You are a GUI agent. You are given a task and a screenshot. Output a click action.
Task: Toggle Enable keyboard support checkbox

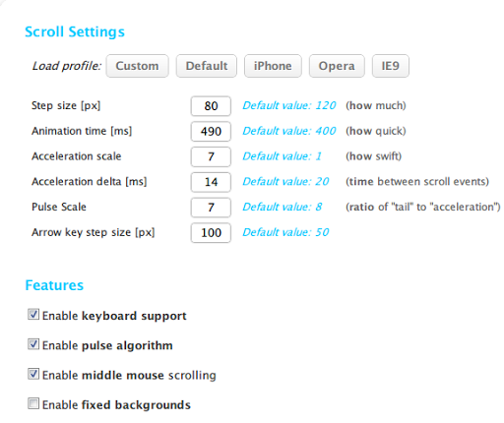(x=33, y=315)
